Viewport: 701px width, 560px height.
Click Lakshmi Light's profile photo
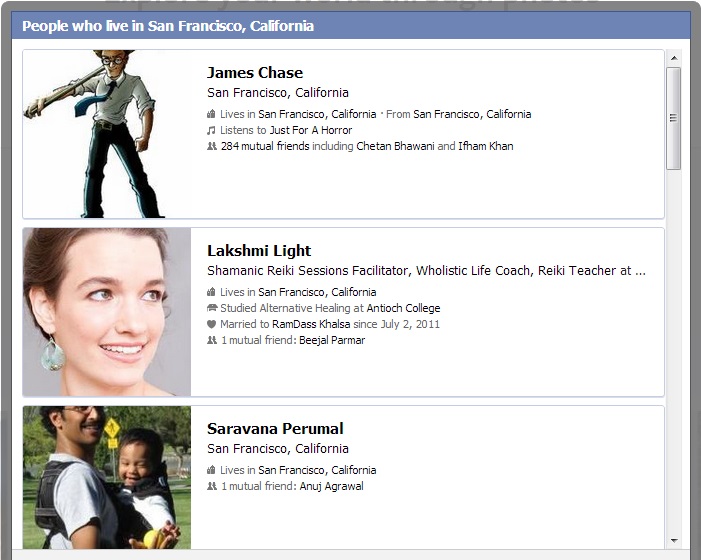tap(107, 312)
